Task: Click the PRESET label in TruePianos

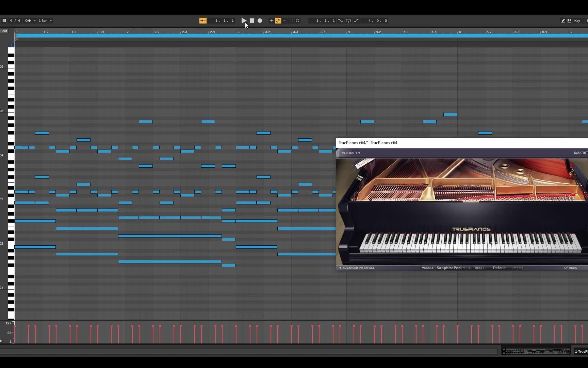Action: [478, 268]
